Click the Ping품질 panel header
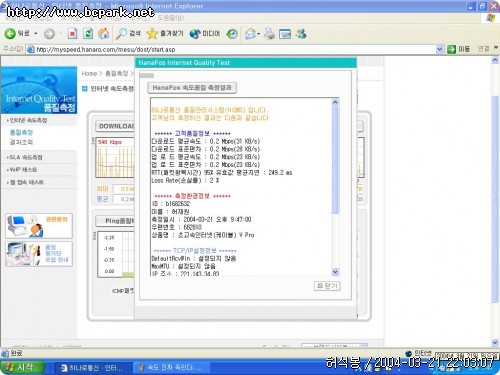Image resolution: width=500 pixels, height=375 pixels. tap(115, 221)
